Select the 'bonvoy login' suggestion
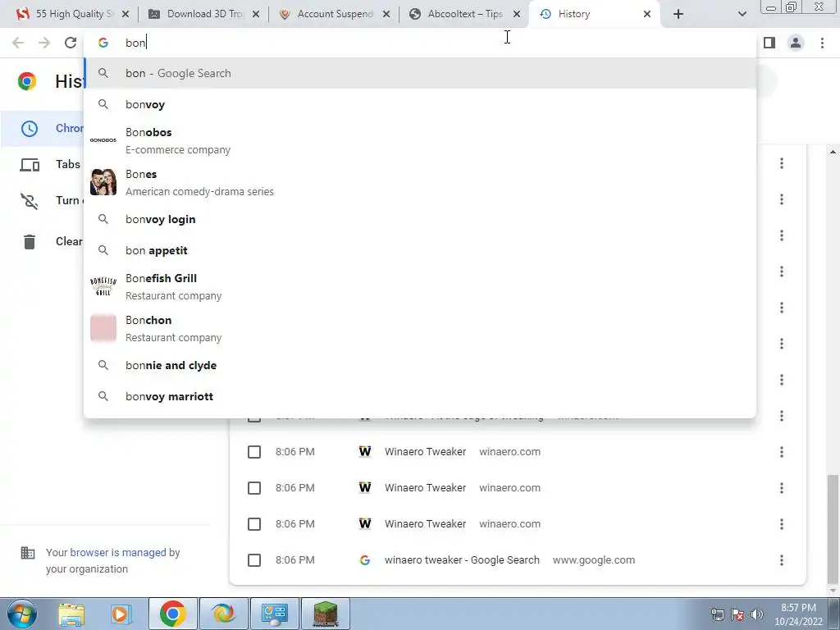Screen dimensions: 840x630 click(420, 219)
